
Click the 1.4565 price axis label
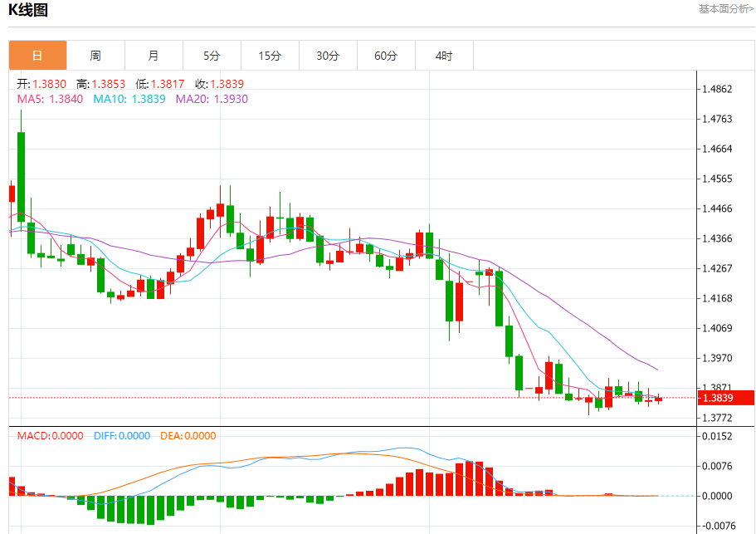pyautogui.click(x=718, y=179)
